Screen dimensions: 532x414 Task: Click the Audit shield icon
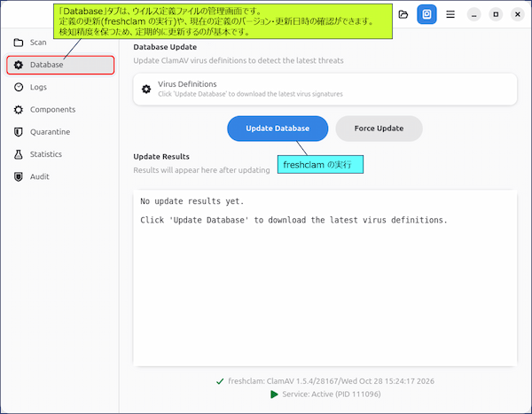pyautogui.click(x=19, y=176)
